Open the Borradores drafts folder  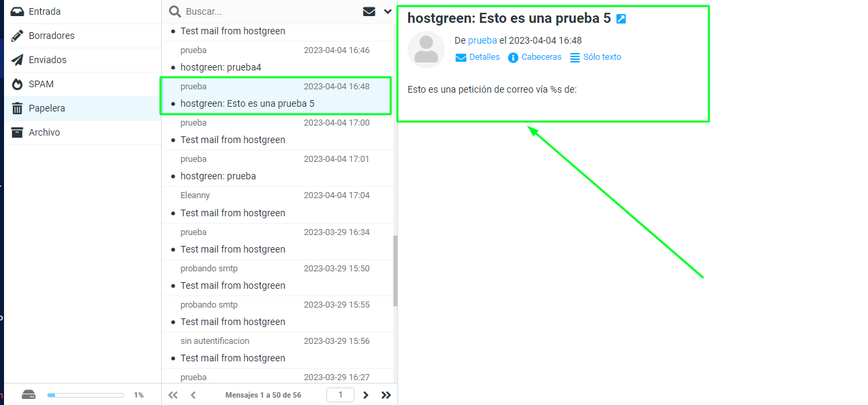(x=51, y=36)
